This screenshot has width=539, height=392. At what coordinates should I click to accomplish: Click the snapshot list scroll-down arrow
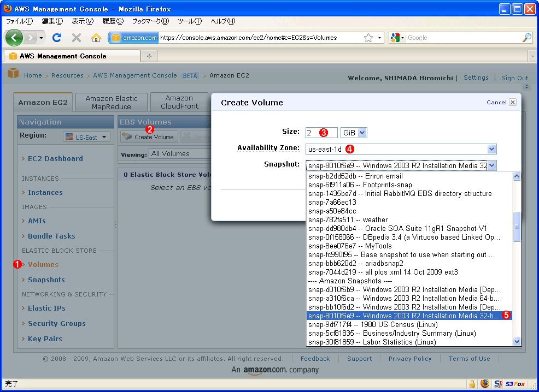[517, 342]
